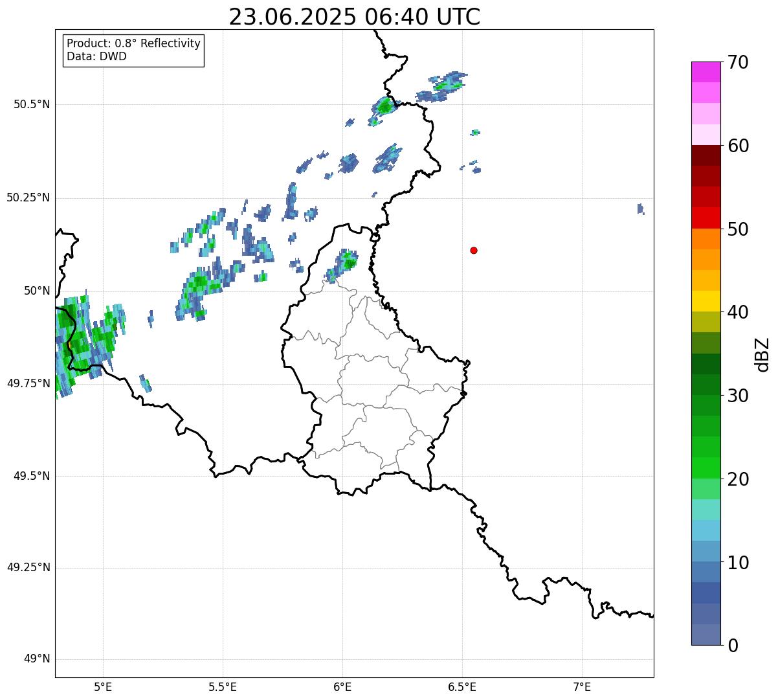
Task: Click the isolated radar echo near 7.25°E
Action: [640, 209]
